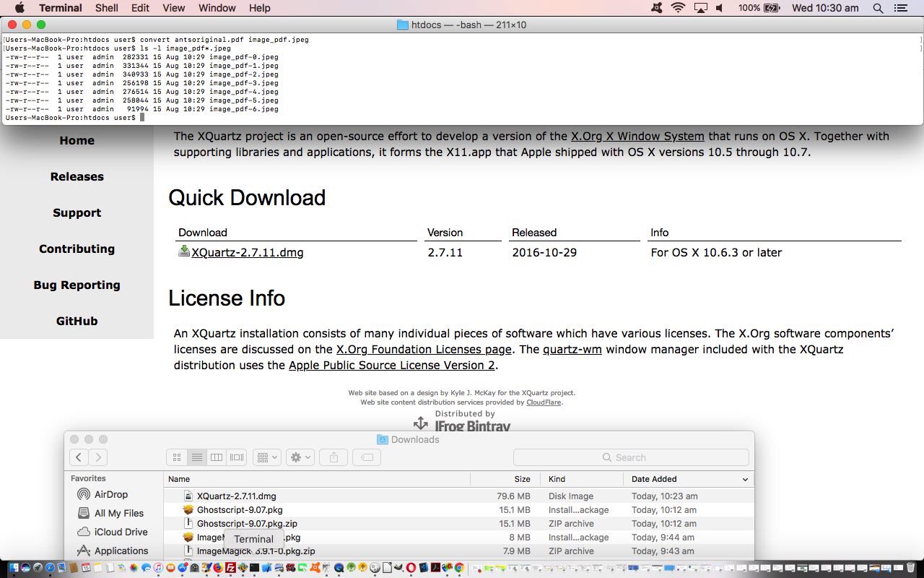Go back in Finder Downloads window
The width and height of the screenshot is (924, 578).
(79, 457)
